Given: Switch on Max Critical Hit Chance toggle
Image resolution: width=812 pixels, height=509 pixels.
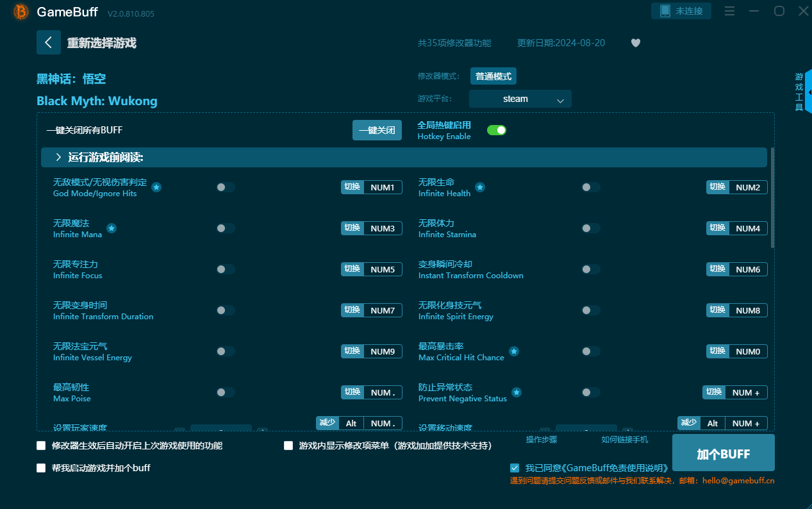Looking at the screenshot, I should click(591, 351).
